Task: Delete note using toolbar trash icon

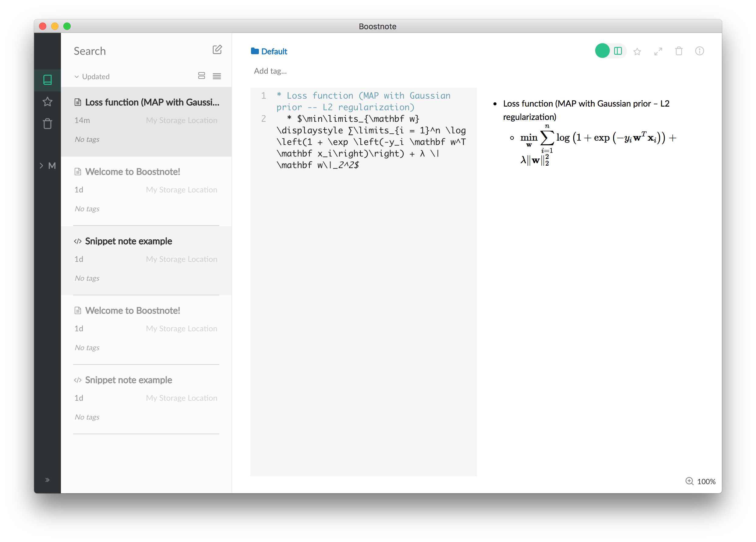Action: [x=679, y=51]
